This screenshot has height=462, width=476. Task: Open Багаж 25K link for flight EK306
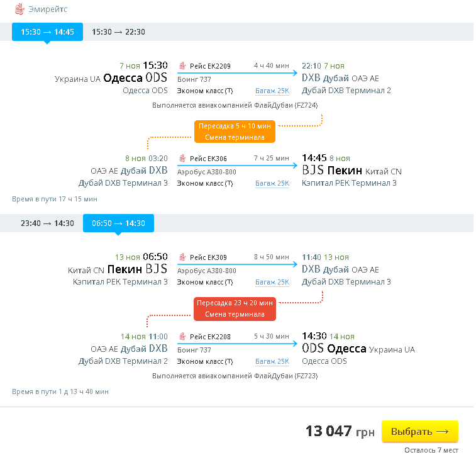[272, 184]
